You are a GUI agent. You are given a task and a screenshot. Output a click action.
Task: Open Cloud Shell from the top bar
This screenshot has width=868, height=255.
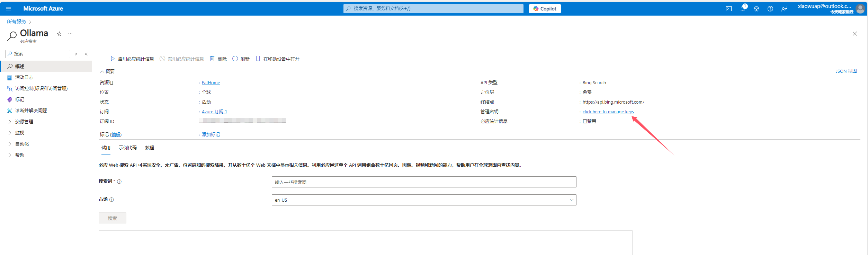pyautogui.click(x=729, y=9)
